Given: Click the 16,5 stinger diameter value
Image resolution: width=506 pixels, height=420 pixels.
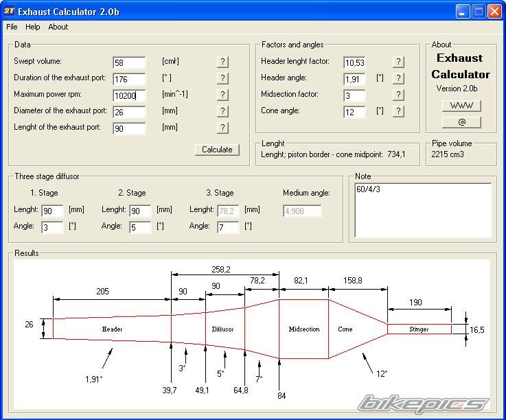Looking at the screenshot, I should pyautogui.click(x=477, y=329).
